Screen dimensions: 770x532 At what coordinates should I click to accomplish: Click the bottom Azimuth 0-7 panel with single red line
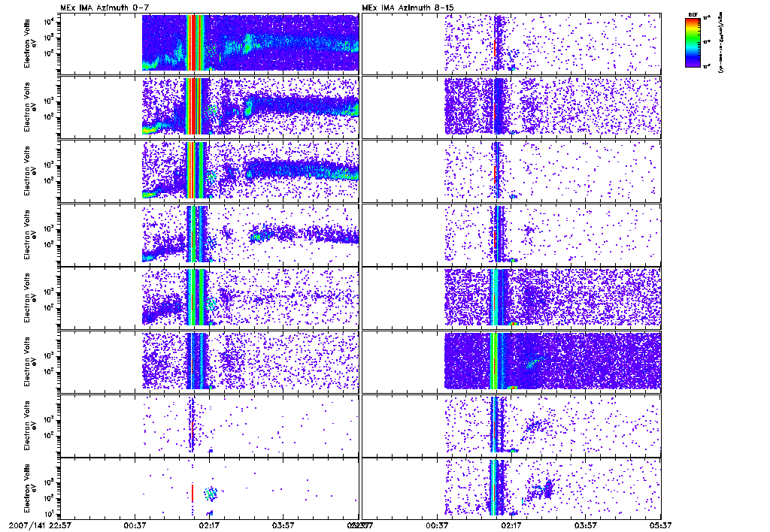(209, 488)
